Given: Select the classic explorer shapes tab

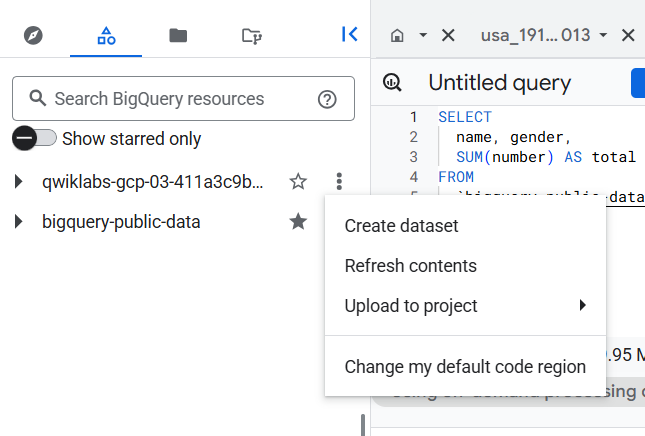Looking at the screenshot, I should coord(106,35).
